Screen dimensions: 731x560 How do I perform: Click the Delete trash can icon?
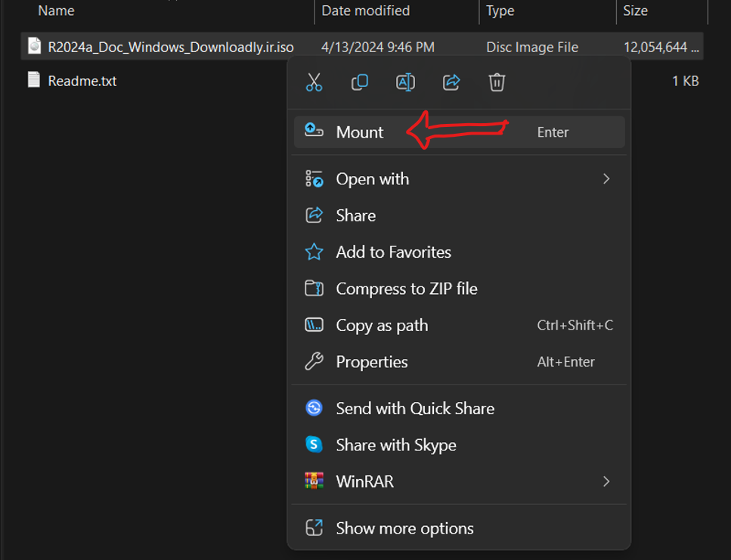tap(497, 82)
